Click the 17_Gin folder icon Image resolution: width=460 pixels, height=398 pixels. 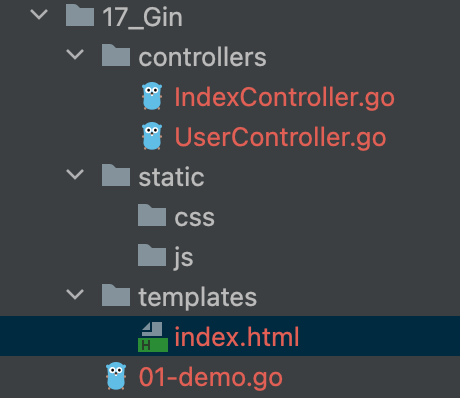(80, 15)
